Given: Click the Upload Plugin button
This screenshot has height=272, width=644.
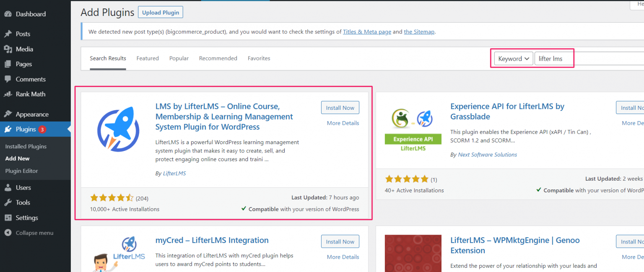Looking at the screenshot, I should (x=160, y=12).
